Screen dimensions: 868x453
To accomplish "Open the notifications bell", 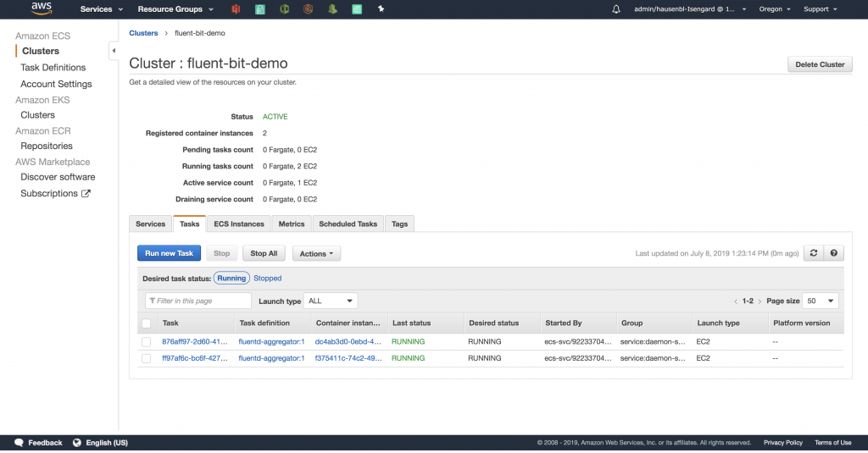I will tap(616, 9).
